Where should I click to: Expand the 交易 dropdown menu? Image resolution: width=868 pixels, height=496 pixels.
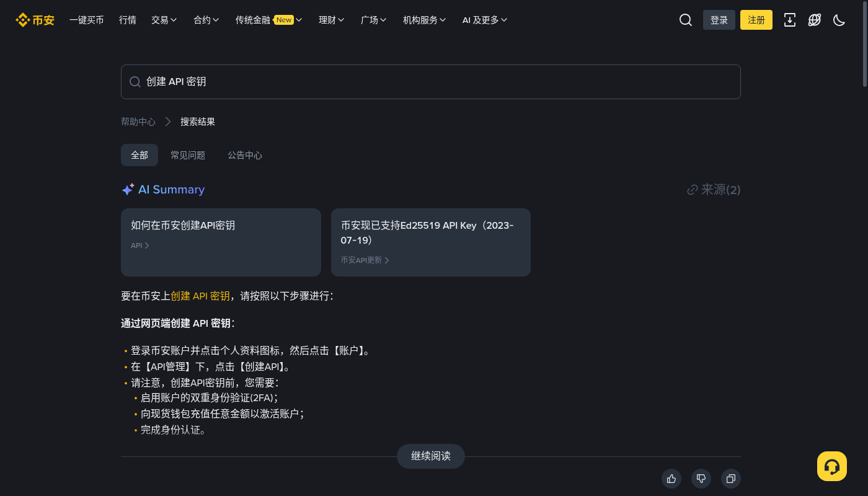164,20
